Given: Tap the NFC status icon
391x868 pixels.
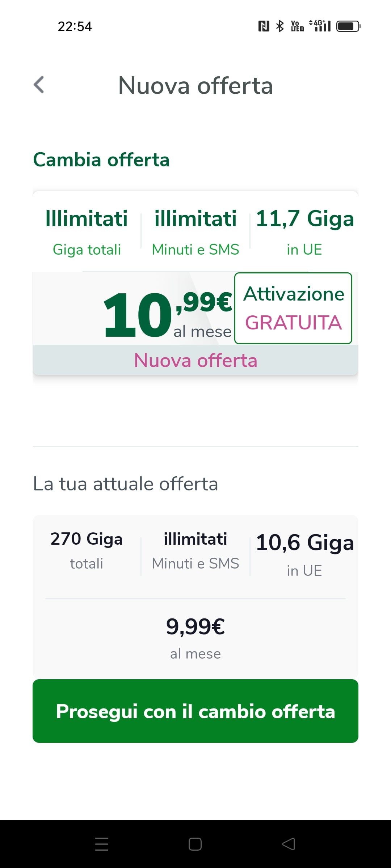Looking at the screenshot, I should click(264, 26).
